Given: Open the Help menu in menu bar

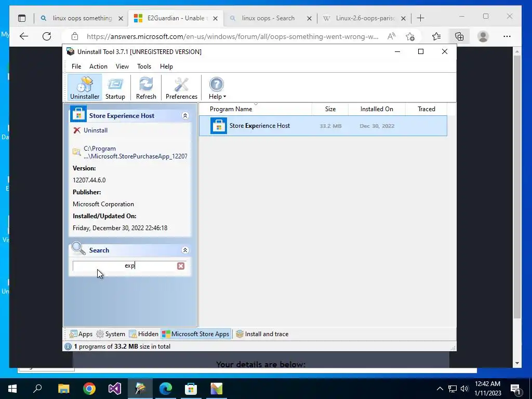Looking at the screenshot, I should [x=166, y=66].
